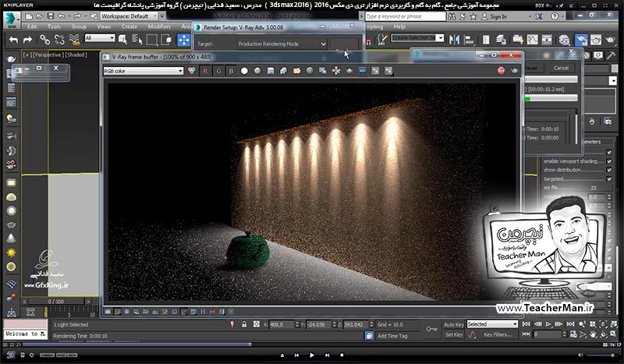The height and width of the screenshot is (364, 624).
Task: Toggle show distribution checkbox
Action: (x=609, y=170)
